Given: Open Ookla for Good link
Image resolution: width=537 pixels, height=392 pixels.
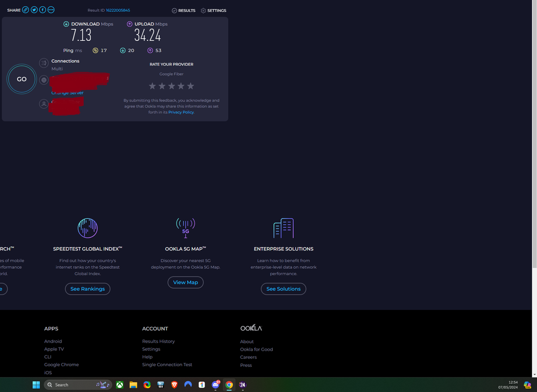Looking at the screenshot, I should click(x=257, y=350).
